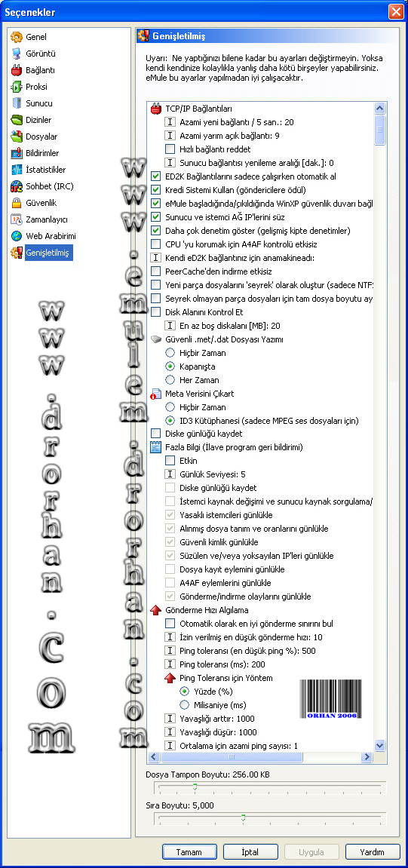Open the Genel section icon
The width and height of the screenshot is (408, 868).
(x=17, y=37)
